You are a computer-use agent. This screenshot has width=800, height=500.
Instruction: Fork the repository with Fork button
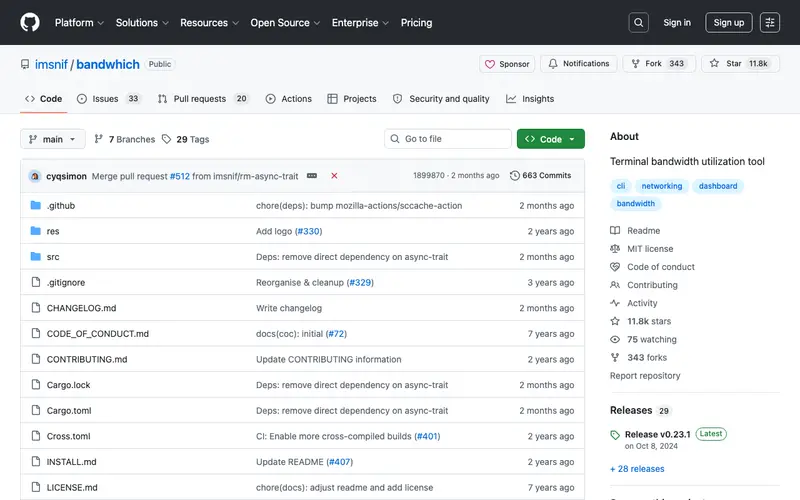[x=659, y=64]
